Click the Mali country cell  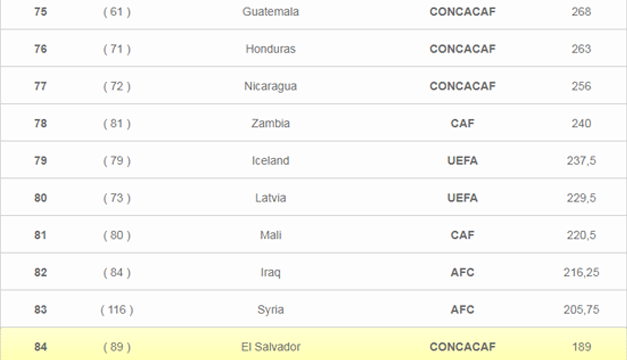tap(270, 235)
